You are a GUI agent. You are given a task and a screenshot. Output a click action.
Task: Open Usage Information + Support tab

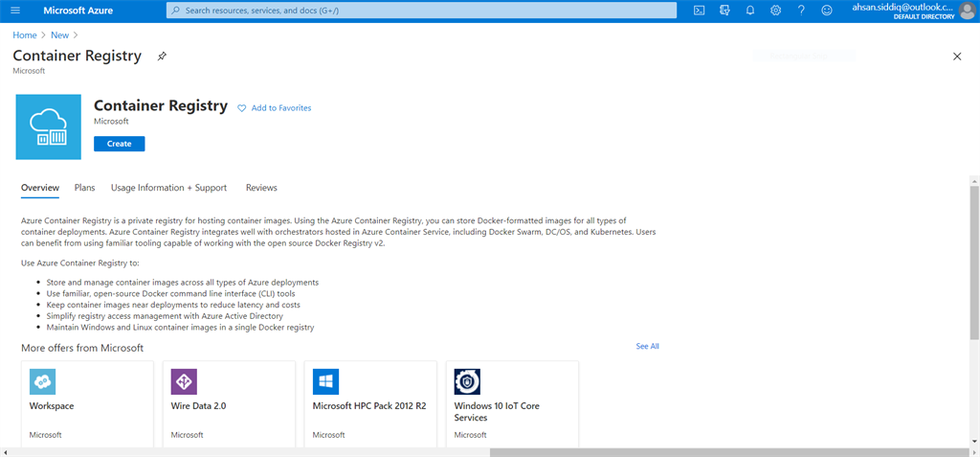(x=168, y=188)
